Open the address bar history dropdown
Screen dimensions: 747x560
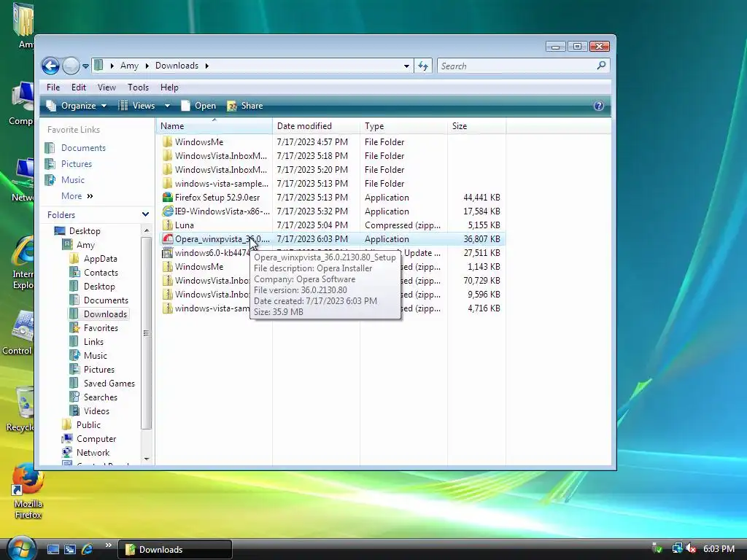click(x=406, y=66)
